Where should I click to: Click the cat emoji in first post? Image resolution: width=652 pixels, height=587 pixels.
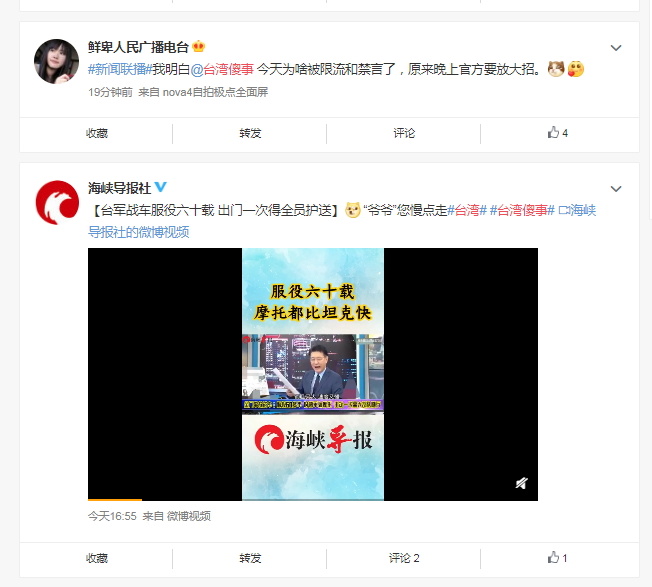[556, 69]
